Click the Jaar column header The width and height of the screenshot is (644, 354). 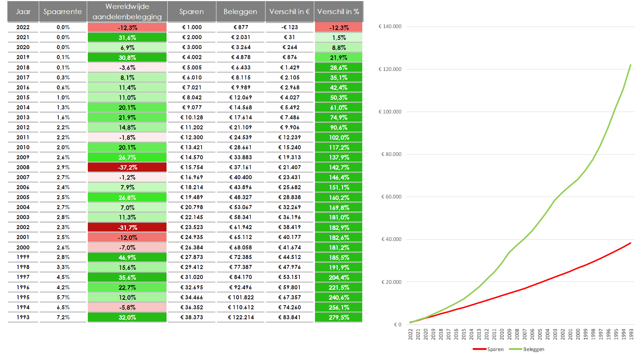coord(23,11)
